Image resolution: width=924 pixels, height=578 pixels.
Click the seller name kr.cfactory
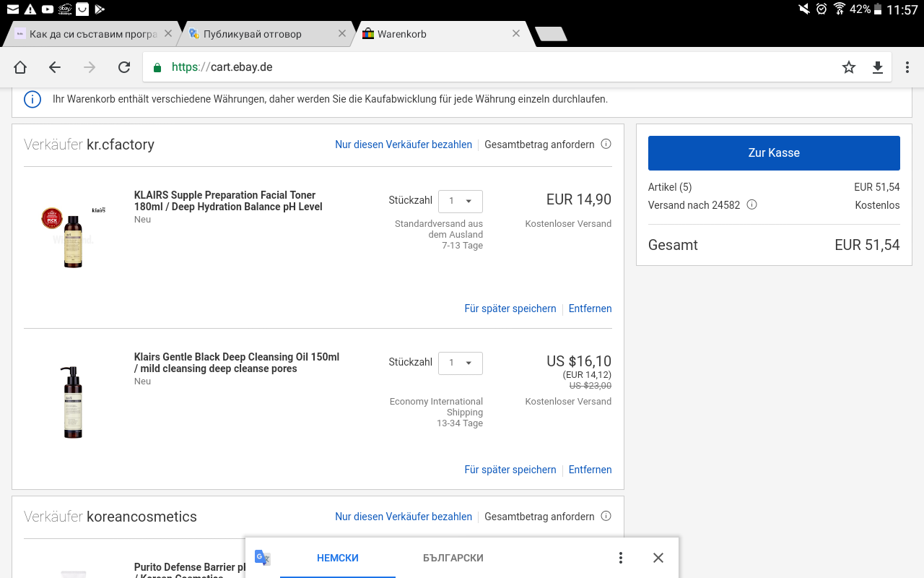(x=121, y=144)
